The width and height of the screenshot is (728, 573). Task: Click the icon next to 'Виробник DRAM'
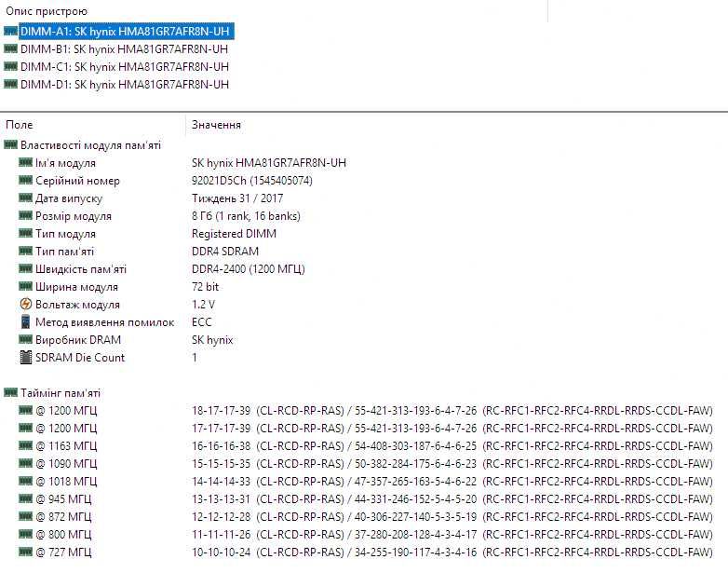[25, 339]
